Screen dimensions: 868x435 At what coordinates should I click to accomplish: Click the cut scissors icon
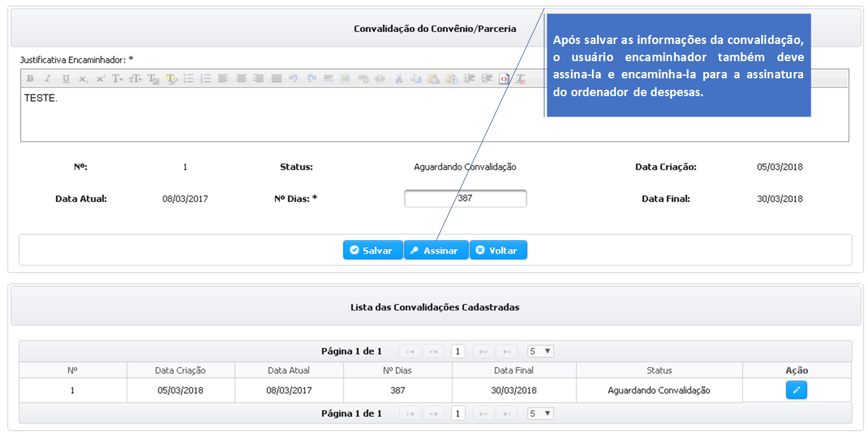[398, 79]
